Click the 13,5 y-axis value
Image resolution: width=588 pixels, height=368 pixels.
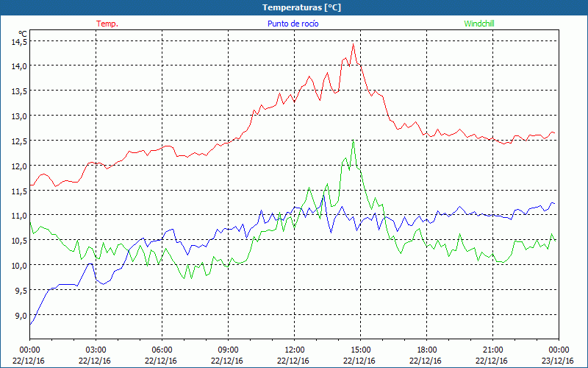click(19, 91)
